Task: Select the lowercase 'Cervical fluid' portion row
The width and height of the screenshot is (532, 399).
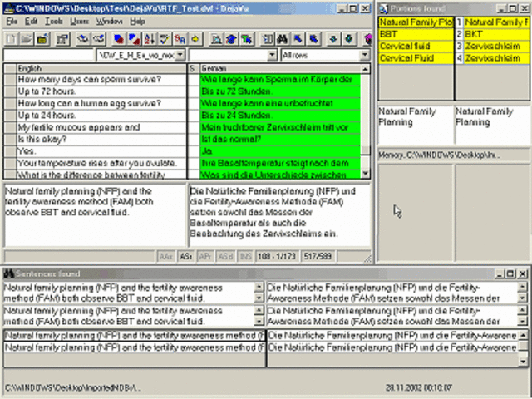Action: pyautogui.click(x=416, y=47)
